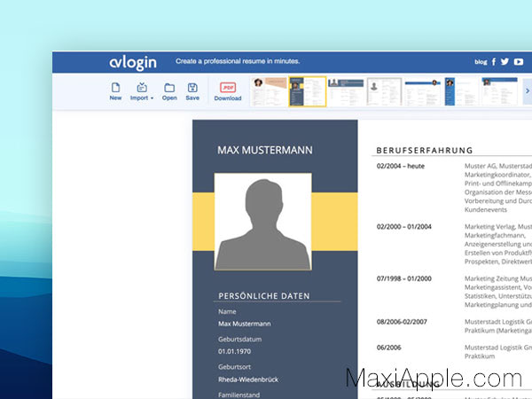This screenshot has width=532, height=399.
Task: Click the MAX MUSTERMANN name heading
Action: [265, 150]
